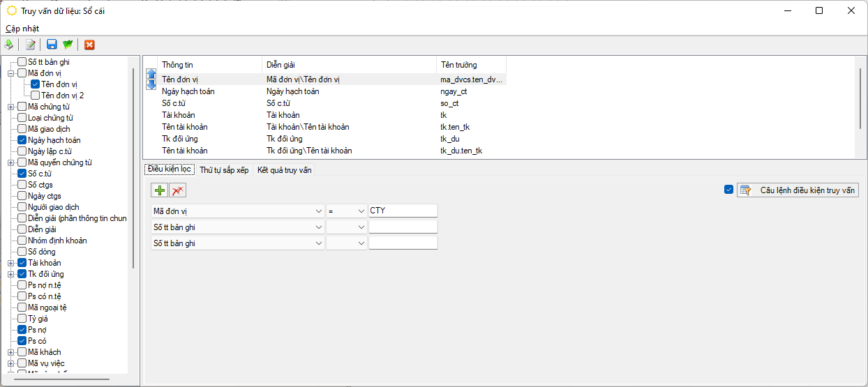Untick the Ps nợ checkbox

[22, 330]
